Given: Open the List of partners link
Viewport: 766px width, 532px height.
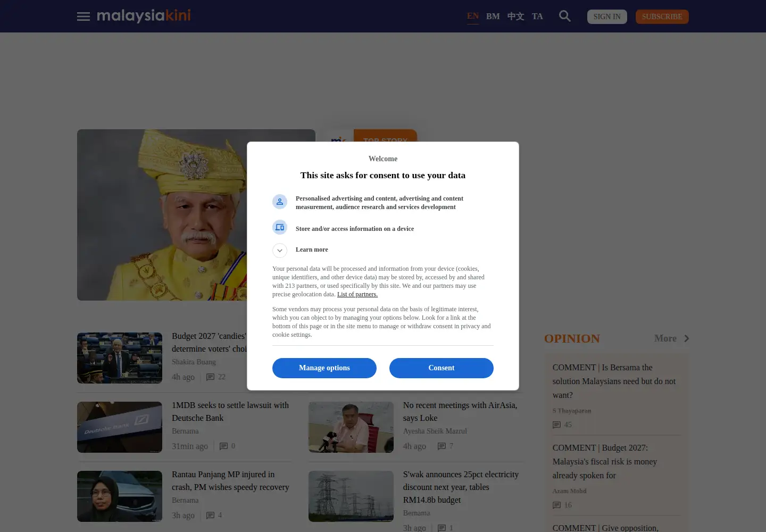Looking at the screenshot, I should point(357,294).
